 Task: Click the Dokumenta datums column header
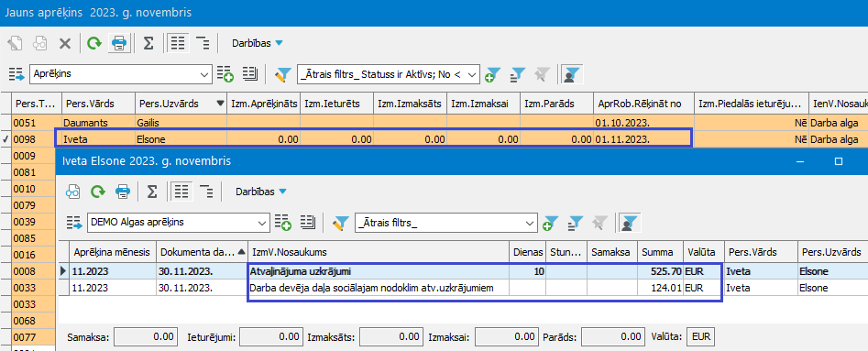(x=202, y=252)
